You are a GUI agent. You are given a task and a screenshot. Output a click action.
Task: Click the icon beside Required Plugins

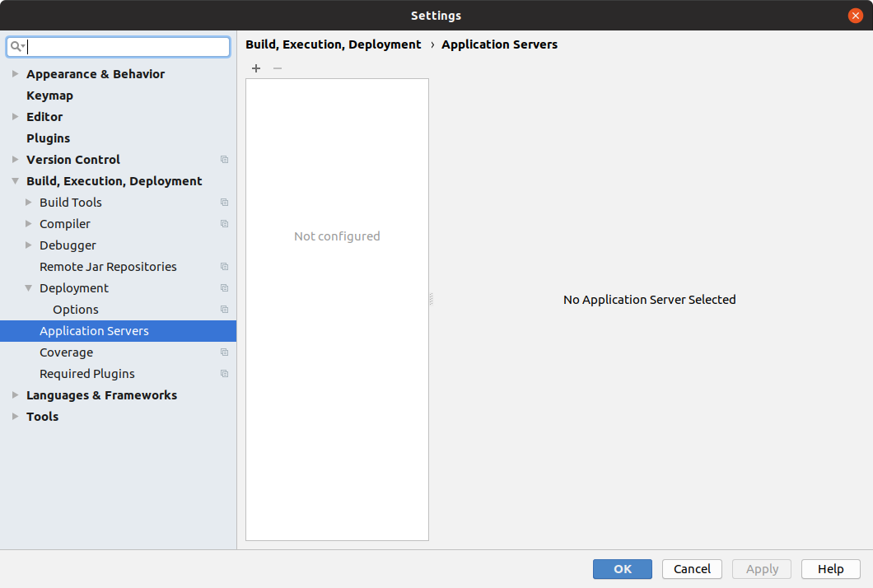click(224, 373)
